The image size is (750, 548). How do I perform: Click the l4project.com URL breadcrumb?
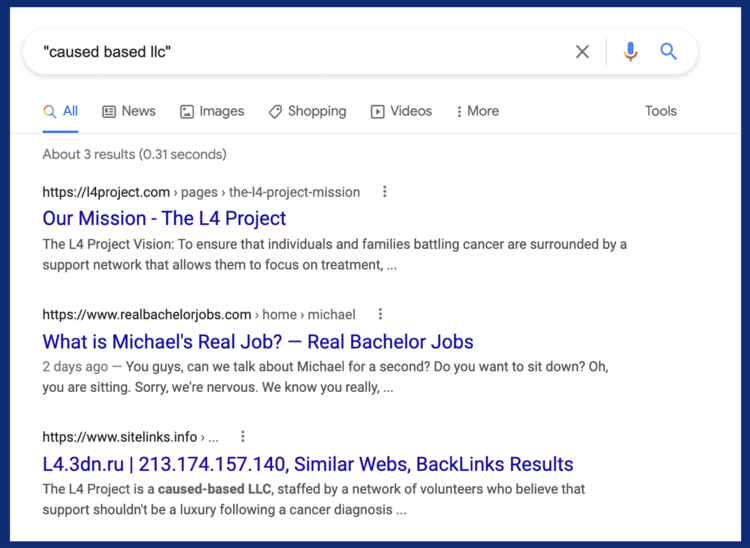tap(201, 192)
